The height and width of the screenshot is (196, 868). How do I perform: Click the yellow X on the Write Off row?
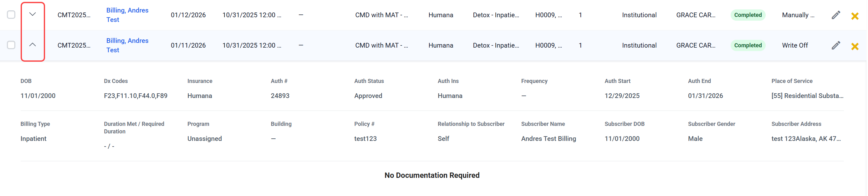click(x=855, y=46)
